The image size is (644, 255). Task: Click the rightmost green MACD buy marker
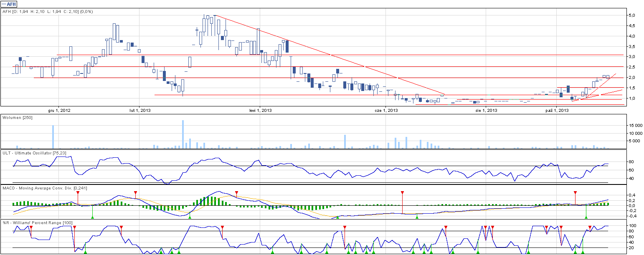click(586, 217)
